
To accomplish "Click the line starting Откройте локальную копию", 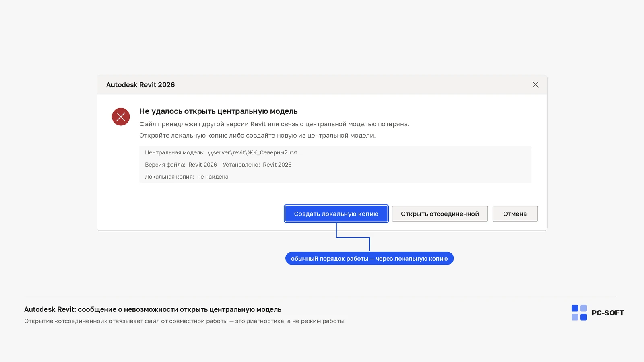I will click(258, 136).
